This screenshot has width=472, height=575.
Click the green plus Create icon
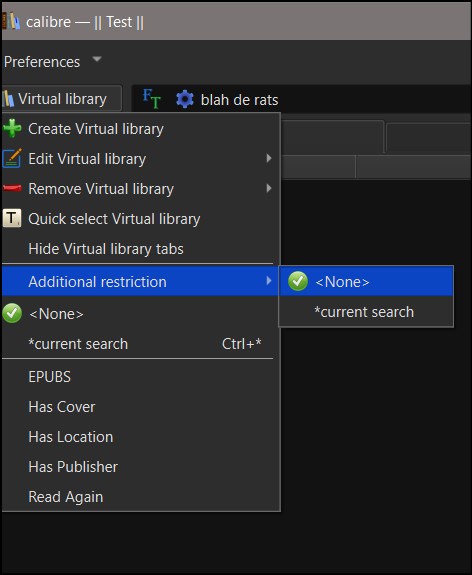tap(12, 128)
